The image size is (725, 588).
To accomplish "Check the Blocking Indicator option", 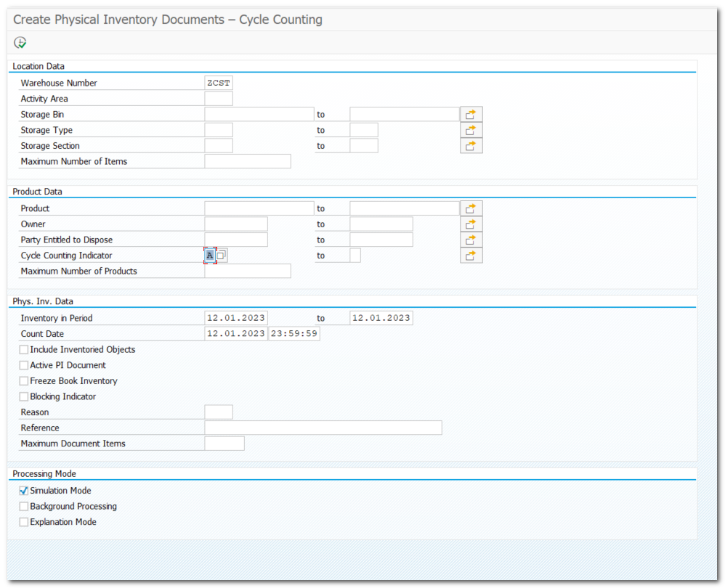I will (x=24, y=396).
